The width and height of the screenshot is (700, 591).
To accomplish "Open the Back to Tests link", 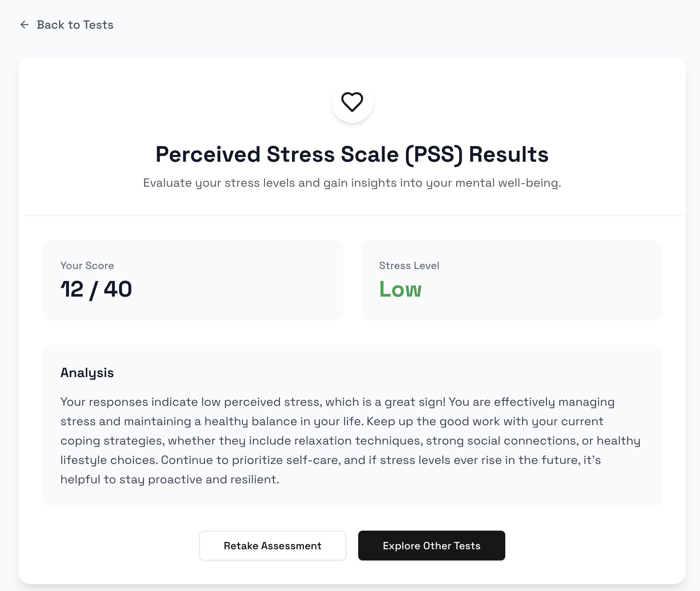I will [x=75, y=25].
